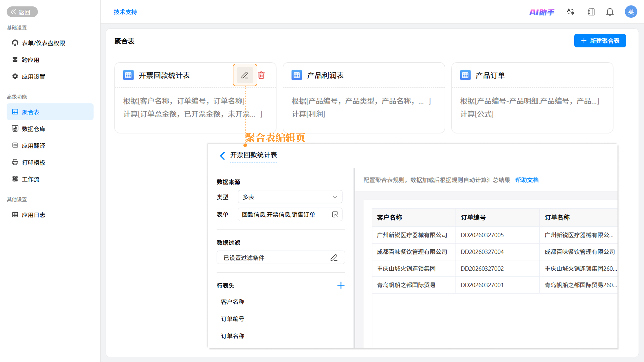Click 订单名称 column header
This screenshot has width=644, height=362.
pyautogui.click(x=578, y=218)
